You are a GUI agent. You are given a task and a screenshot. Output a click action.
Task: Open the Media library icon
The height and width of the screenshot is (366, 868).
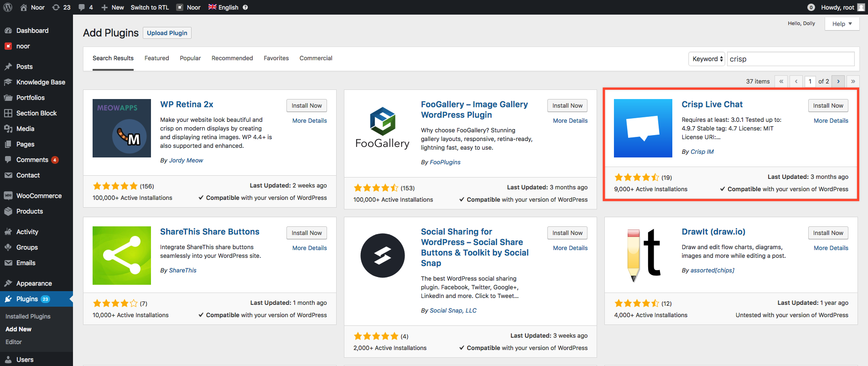(8, 129)
